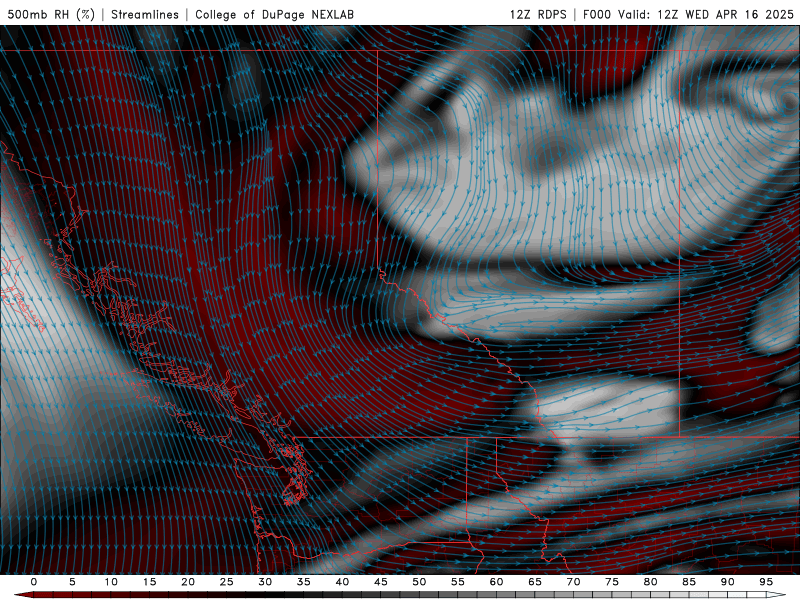This screenshot has height=600, width=800.
Task: Click the '95' color scale label
Action: tap(766, 582)
